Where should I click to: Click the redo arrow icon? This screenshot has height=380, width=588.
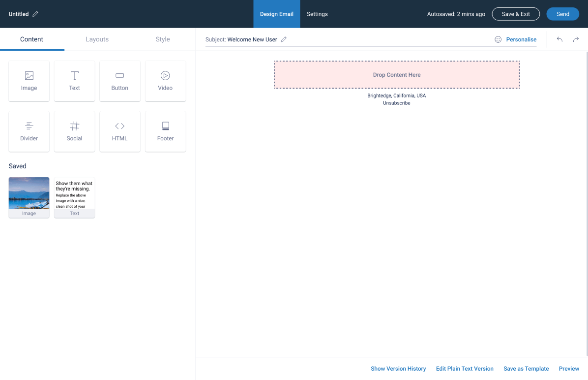[576, 39]
